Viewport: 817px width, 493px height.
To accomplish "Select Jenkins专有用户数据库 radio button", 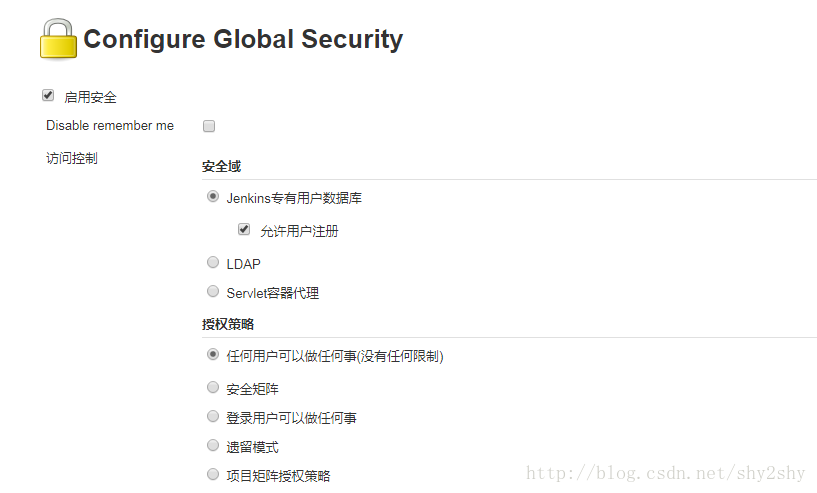I will pos(213,196).
